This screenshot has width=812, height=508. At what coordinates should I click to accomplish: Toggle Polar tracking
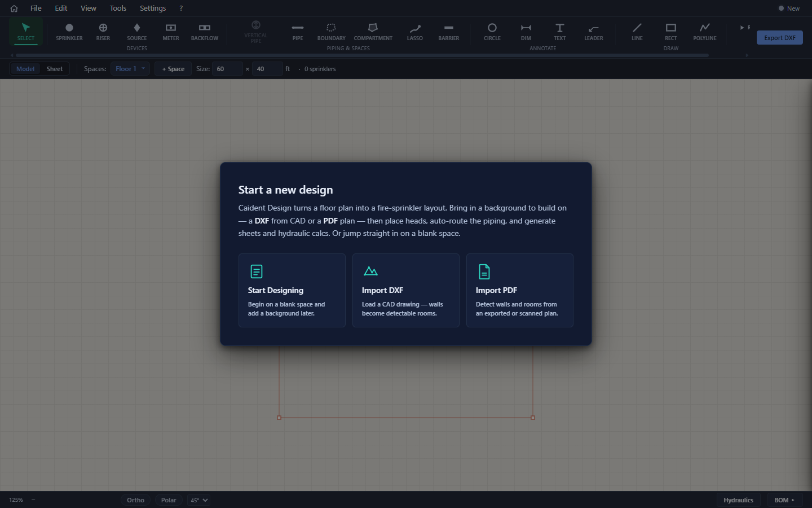(x=169, y=500)
